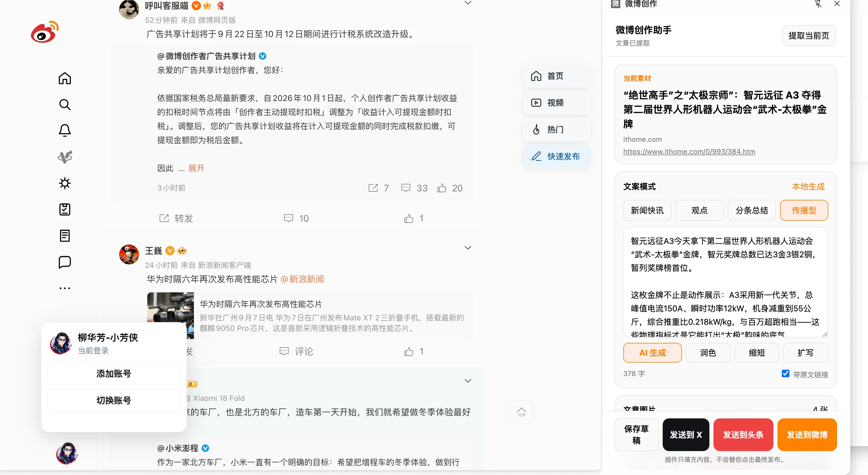Click the sprout leaf sidebar icon

coord(65,157)
